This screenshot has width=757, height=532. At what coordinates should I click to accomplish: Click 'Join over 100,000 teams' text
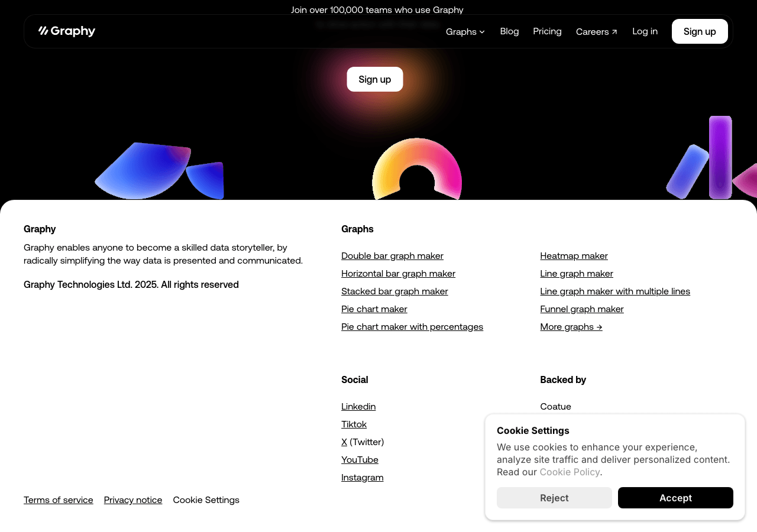(377, 9)
